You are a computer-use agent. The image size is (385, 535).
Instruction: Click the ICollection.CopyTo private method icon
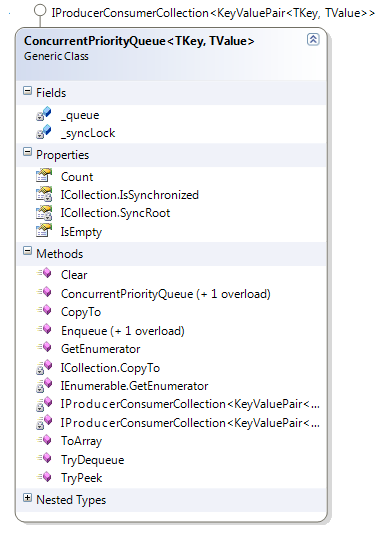pos(44,367)
